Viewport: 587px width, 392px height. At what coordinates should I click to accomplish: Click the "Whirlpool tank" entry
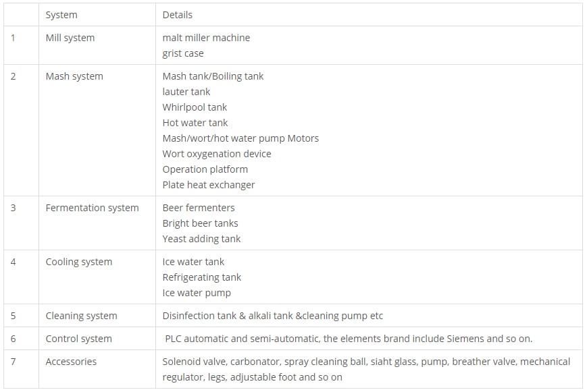(195, 107)
